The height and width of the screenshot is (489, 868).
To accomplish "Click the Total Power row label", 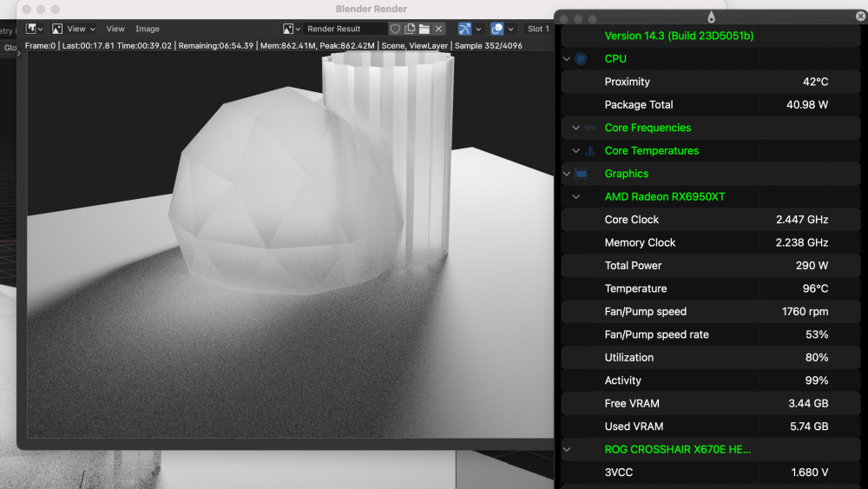I will tap(633, 266).
